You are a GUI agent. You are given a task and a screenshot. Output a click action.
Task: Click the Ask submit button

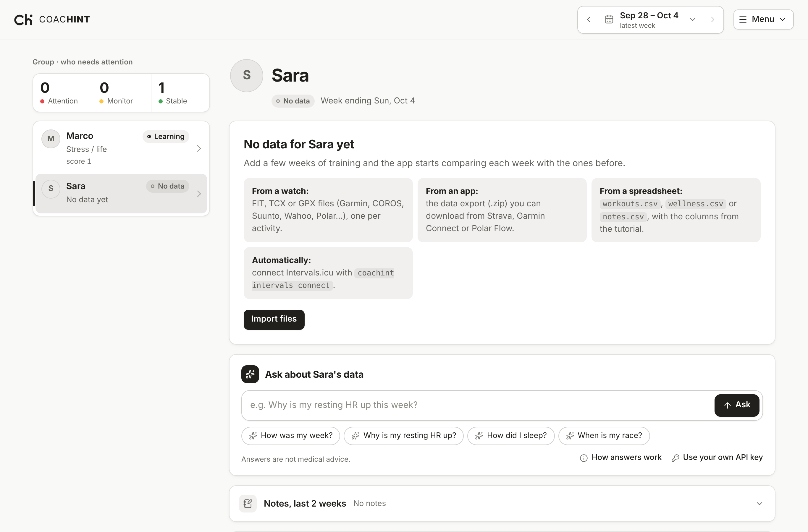(737, 405)
